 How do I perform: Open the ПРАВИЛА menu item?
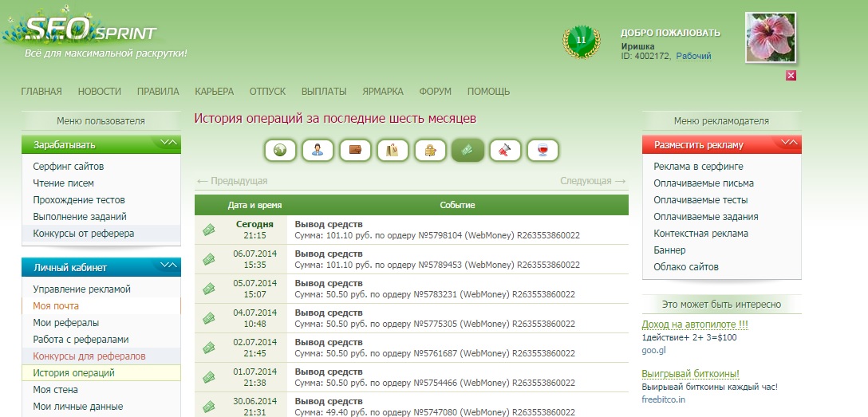pos(158,92)
